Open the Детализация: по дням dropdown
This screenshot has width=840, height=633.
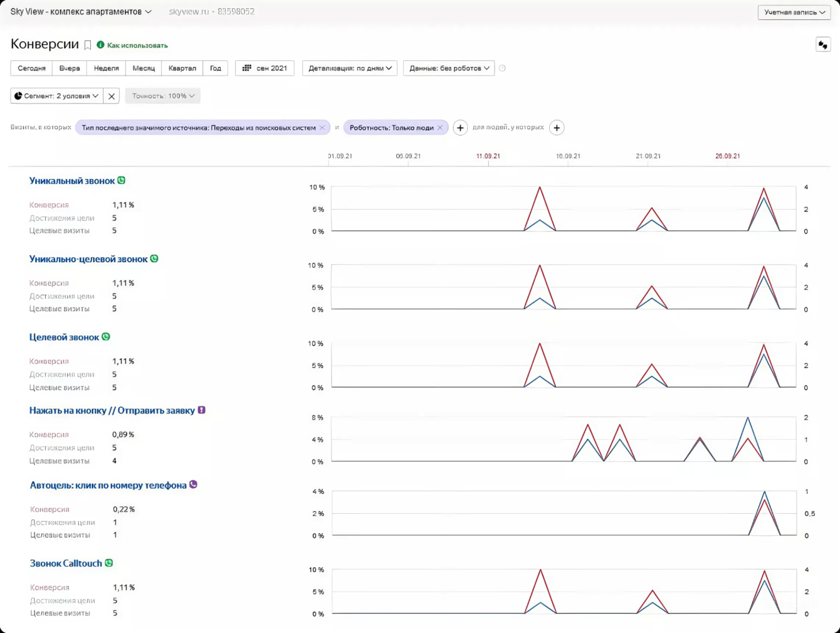point(349,68)
